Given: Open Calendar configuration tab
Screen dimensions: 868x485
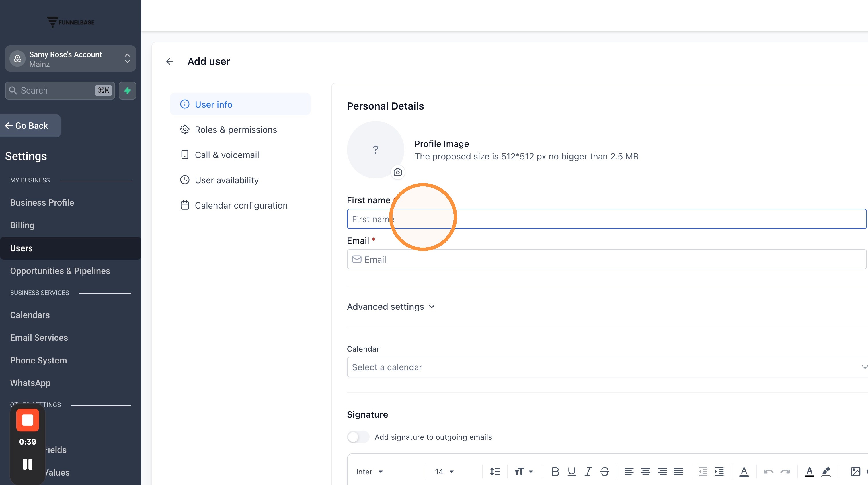Looking at the screenshot, I should click(240, 205).
